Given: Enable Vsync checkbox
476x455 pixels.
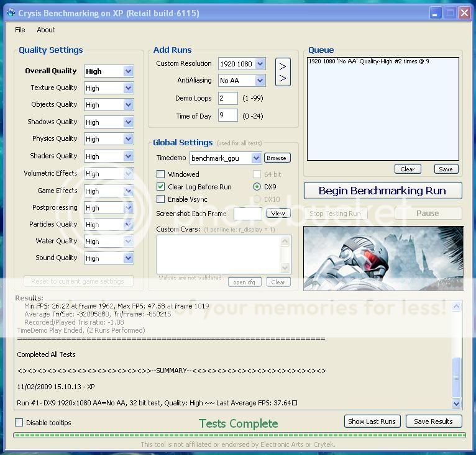Looking at the screenshot, I should click(161, 199).
